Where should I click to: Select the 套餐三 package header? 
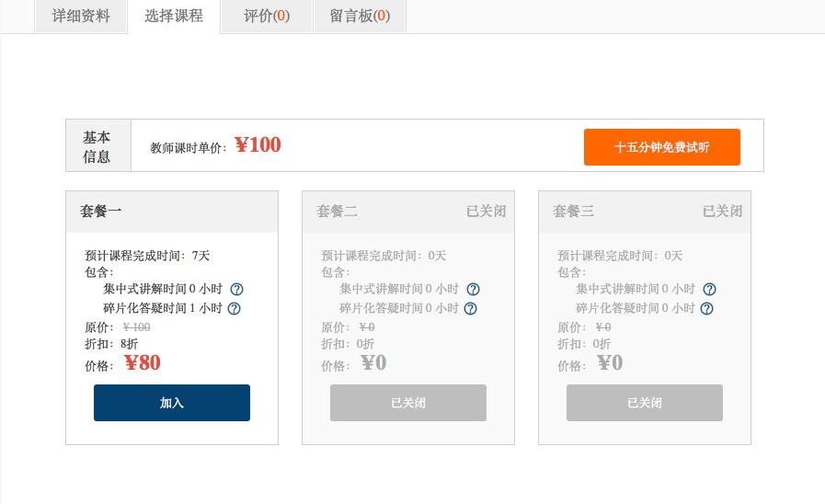click(645, 212)
